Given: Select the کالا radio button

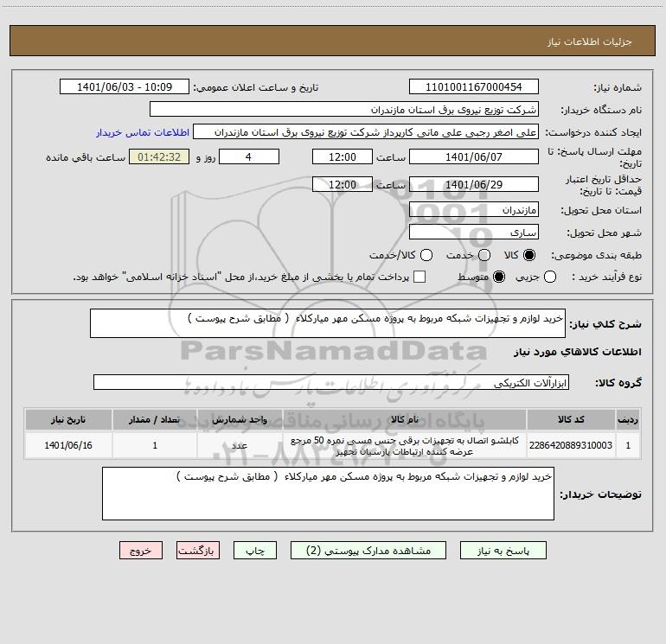Looking at the screenshot, I should (x=529, y=255).
